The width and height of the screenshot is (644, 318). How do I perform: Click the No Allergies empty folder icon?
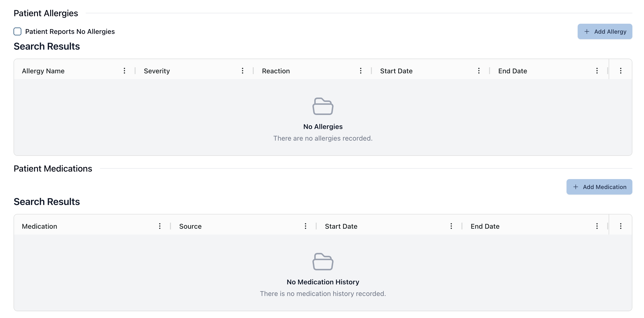coord(323,106)
